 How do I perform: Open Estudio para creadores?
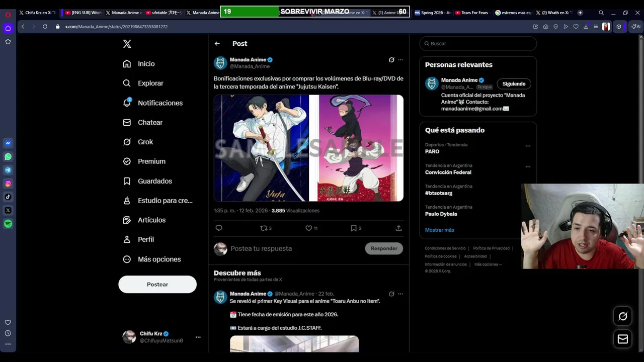pos(157,201)
